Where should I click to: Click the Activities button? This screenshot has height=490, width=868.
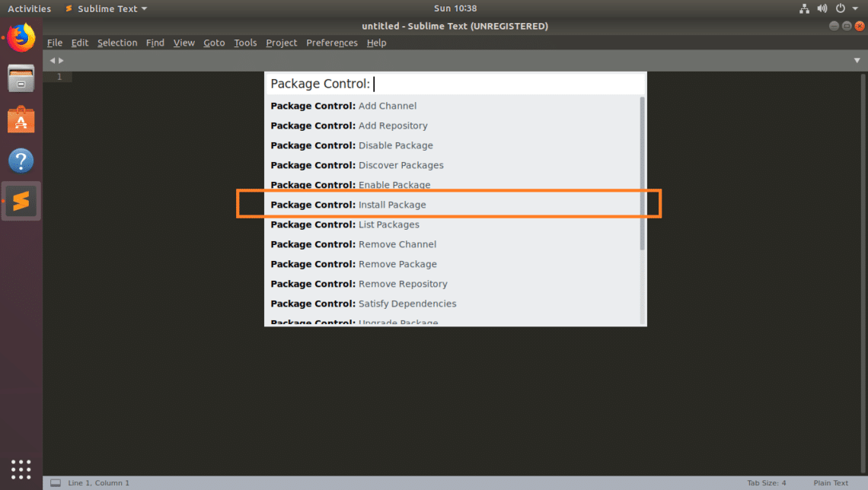click(30, 8)
